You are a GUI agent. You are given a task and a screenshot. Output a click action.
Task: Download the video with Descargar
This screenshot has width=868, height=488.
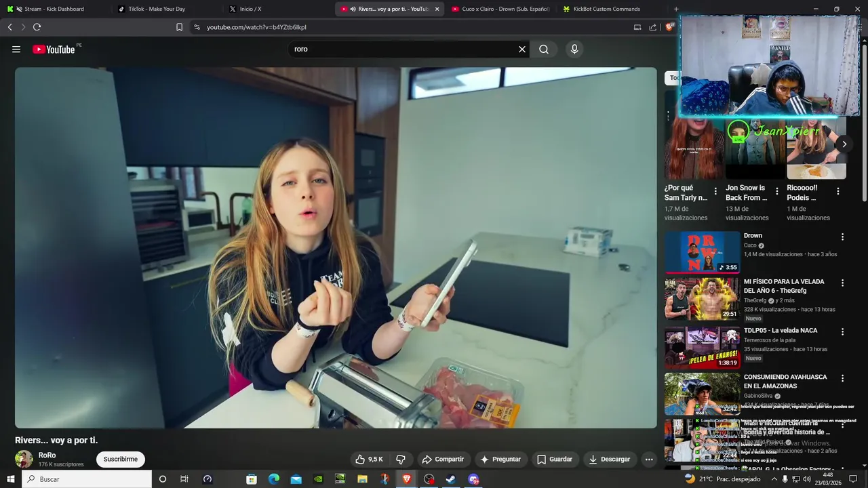(610, 459)
